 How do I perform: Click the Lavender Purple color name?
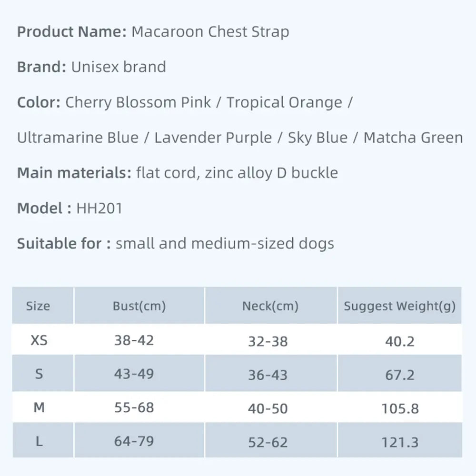[x=213, y=138]
